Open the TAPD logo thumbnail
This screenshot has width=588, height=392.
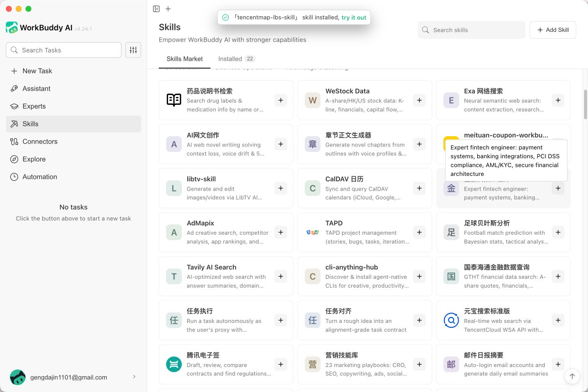tap(313, 232)
